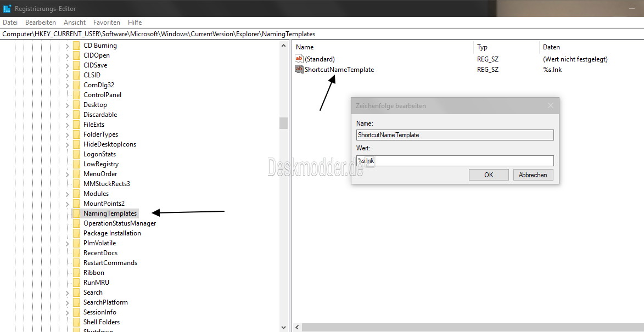644x332 pixels.
Task: Select the ComDlg32 folder icon
Action: point(76,85)
